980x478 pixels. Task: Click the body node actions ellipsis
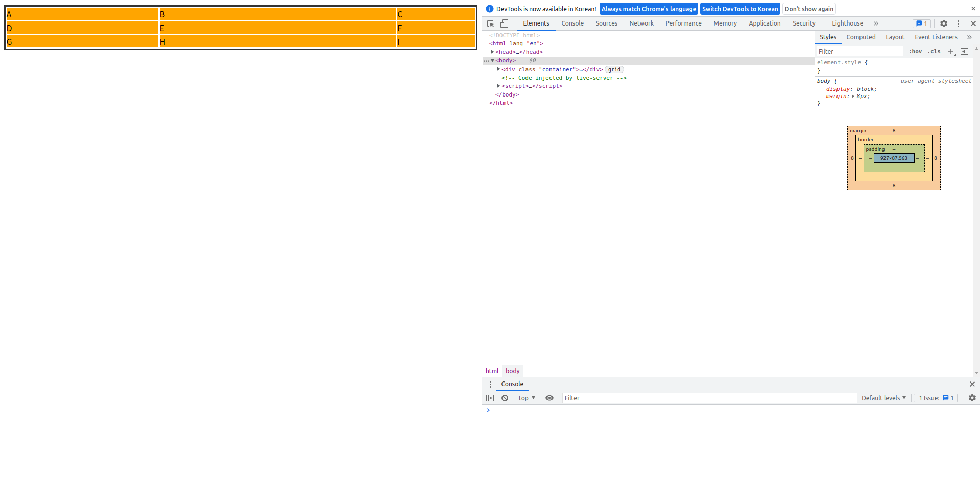486,61
